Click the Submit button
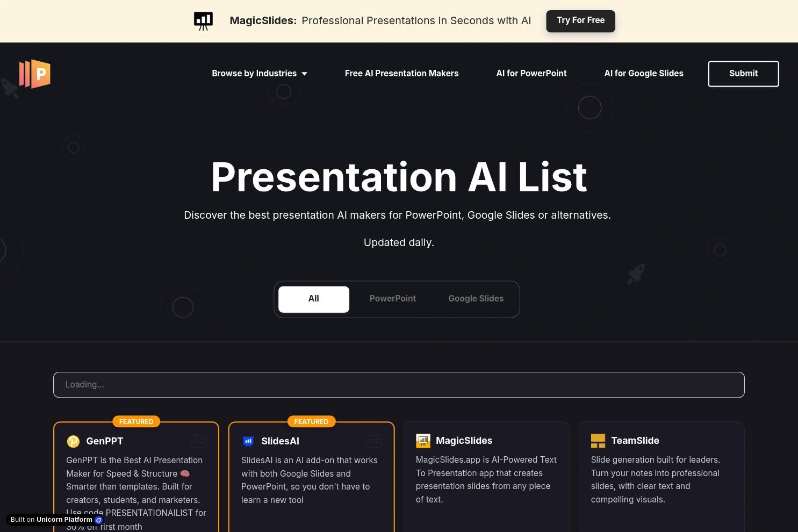The width and height of the screenshot is (798, 532). [x=743, y=74]
